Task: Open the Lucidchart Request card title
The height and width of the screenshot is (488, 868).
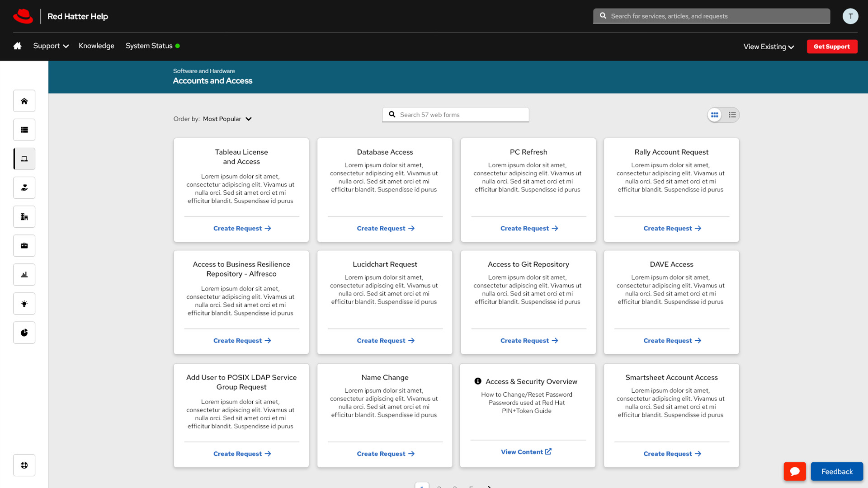Action: tap(385, 264)
